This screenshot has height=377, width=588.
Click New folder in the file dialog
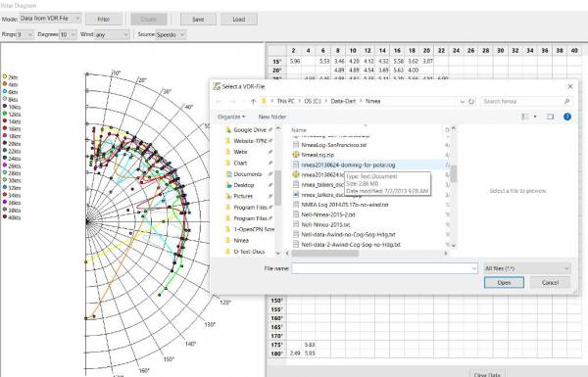click(272, 117)
